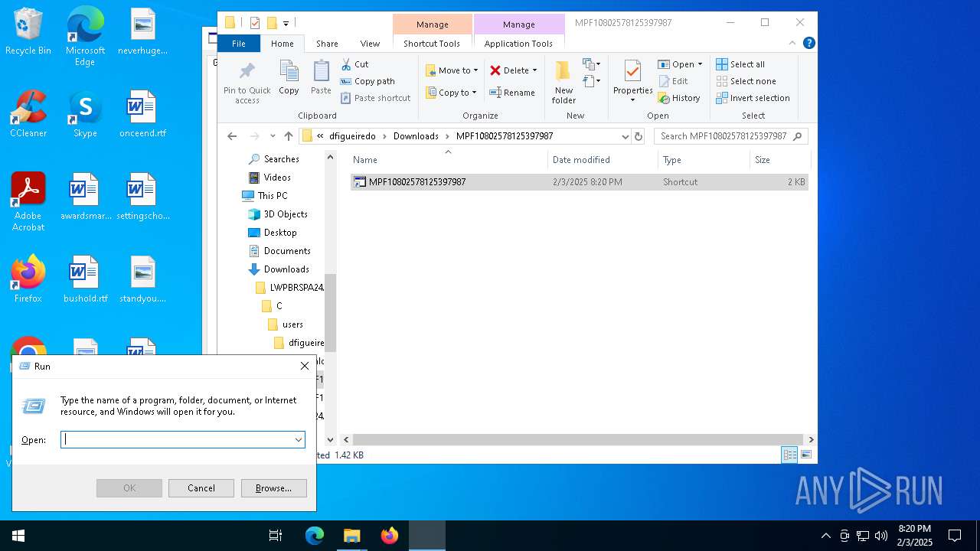Switch to Large icons view icon
Screen dimensions: 980x551
point(805,455)
